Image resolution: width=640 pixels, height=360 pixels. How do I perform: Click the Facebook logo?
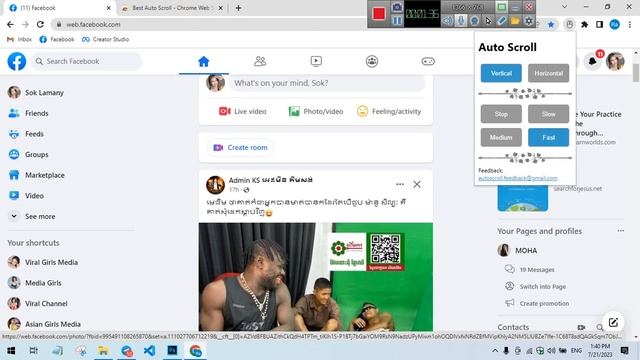point(17,61)
